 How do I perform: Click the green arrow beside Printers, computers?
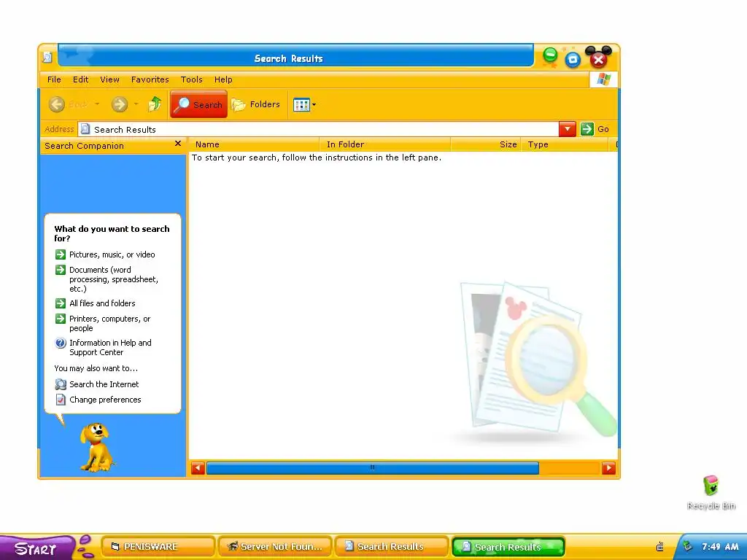click(x=61, y=319)
